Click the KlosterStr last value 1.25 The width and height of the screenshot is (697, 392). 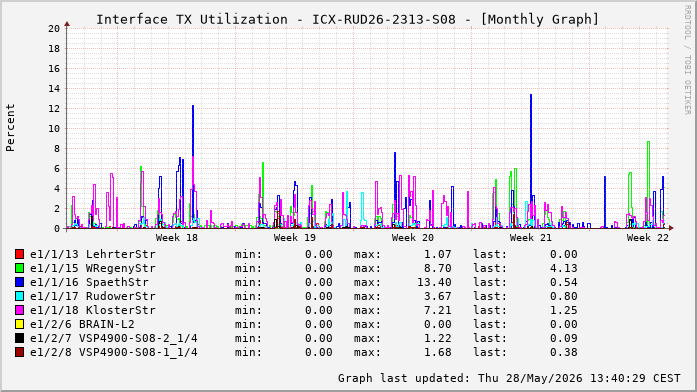(564, 310)
